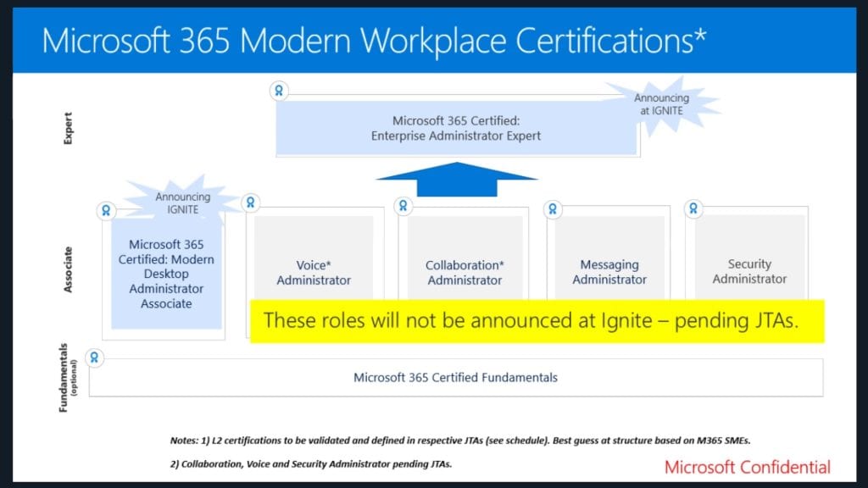The height and width of the screenshot is (488, 868).
Task: Click the yellow 'These roles will not be announced' banner
Action: 537,321
